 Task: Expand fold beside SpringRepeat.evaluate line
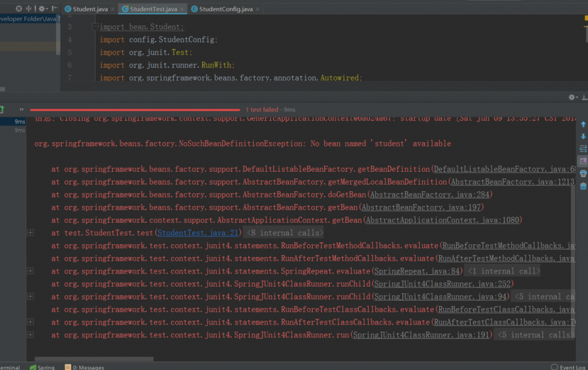coord(30,271)
